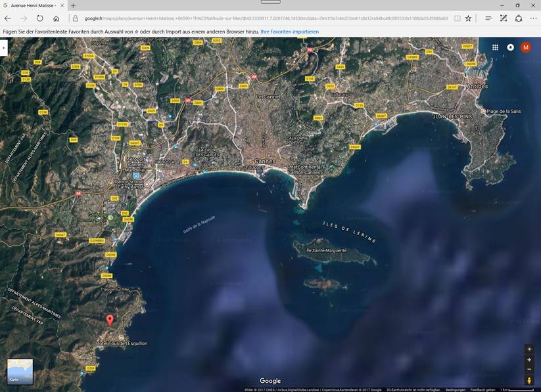Click the red location pin marker

[x=110, y=320]
